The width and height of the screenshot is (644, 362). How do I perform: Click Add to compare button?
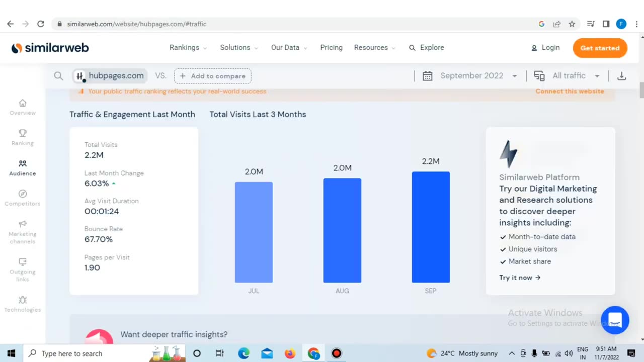(213, 76)
